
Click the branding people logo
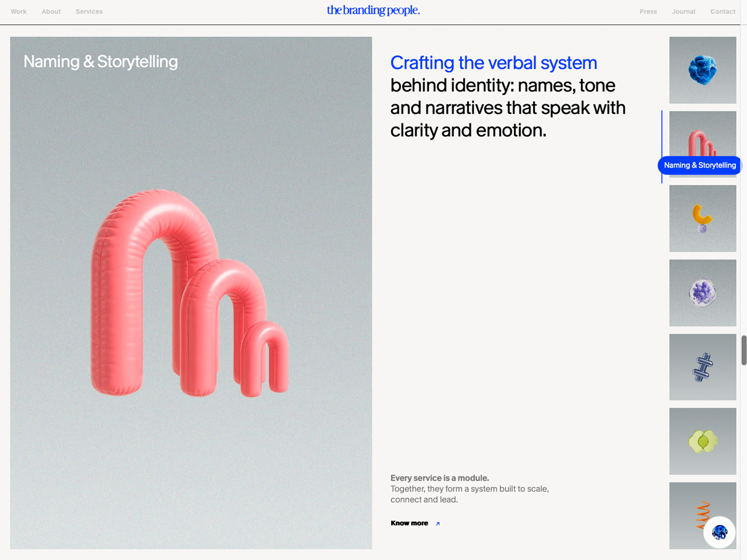point(373,10)
